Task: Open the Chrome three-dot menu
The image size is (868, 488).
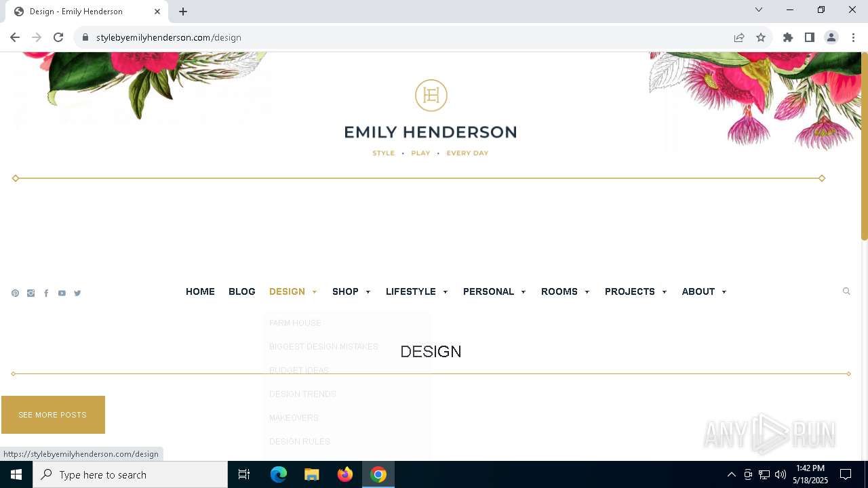Action: pyautogui.click(x=853, y=37)
